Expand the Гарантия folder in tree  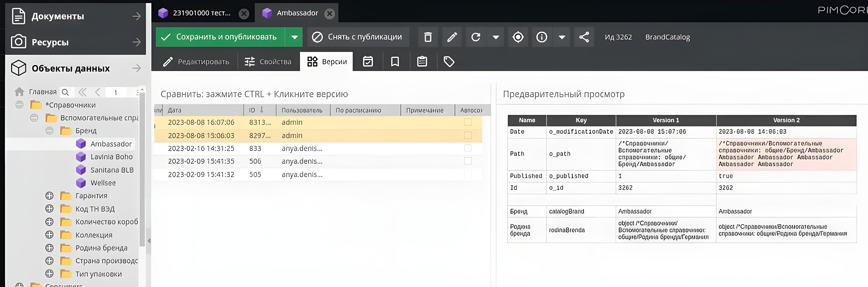(50, 196)
